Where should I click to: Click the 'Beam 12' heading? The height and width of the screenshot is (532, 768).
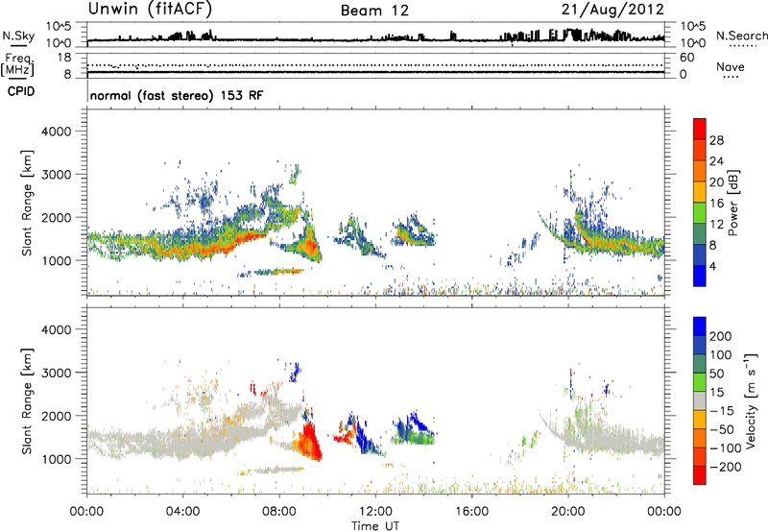point(374,11)
